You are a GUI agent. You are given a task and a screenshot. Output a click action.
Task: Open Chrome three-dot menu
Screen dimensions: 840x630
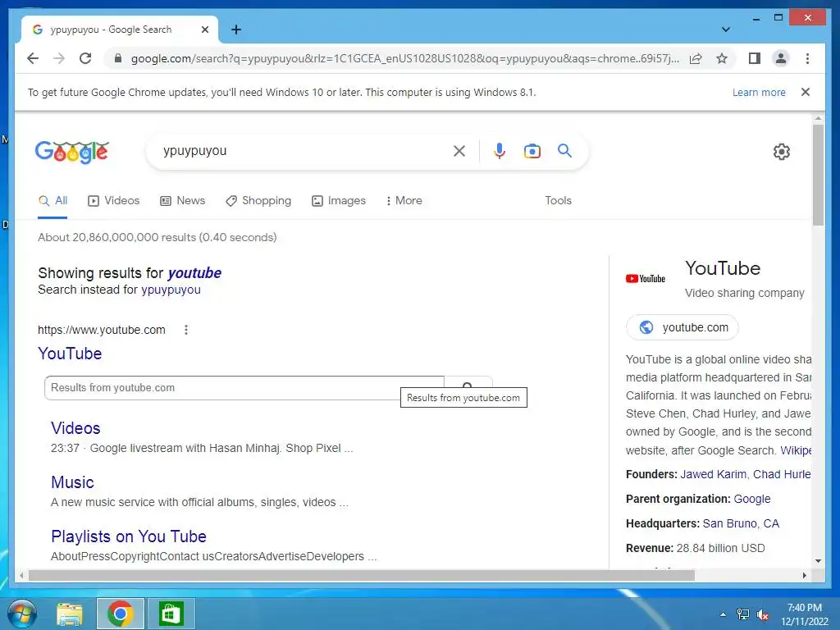807,58
